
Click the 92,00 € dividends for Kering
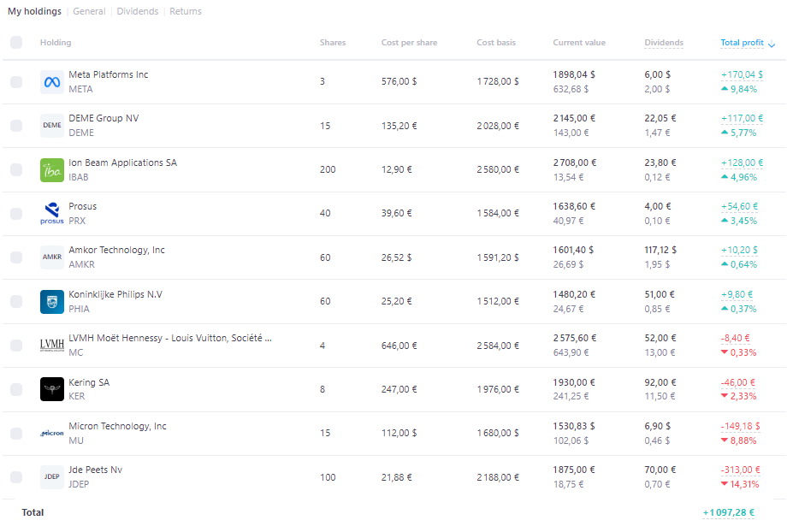660,382
